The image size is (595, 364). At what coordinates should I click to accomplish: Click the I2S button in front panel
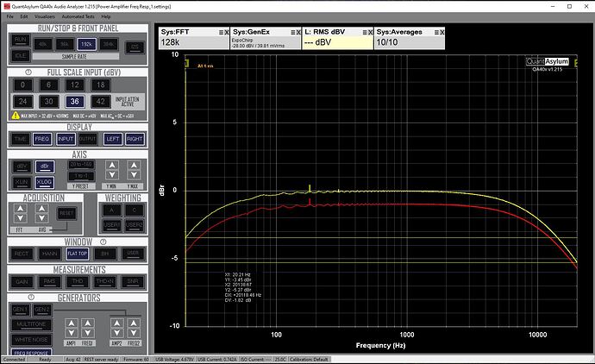click(x=135, y=47)
